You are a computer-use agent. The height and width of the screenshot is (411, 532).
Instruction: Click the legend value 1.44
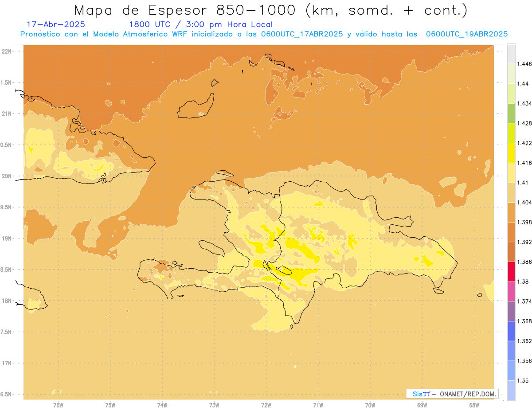point(522,84)
